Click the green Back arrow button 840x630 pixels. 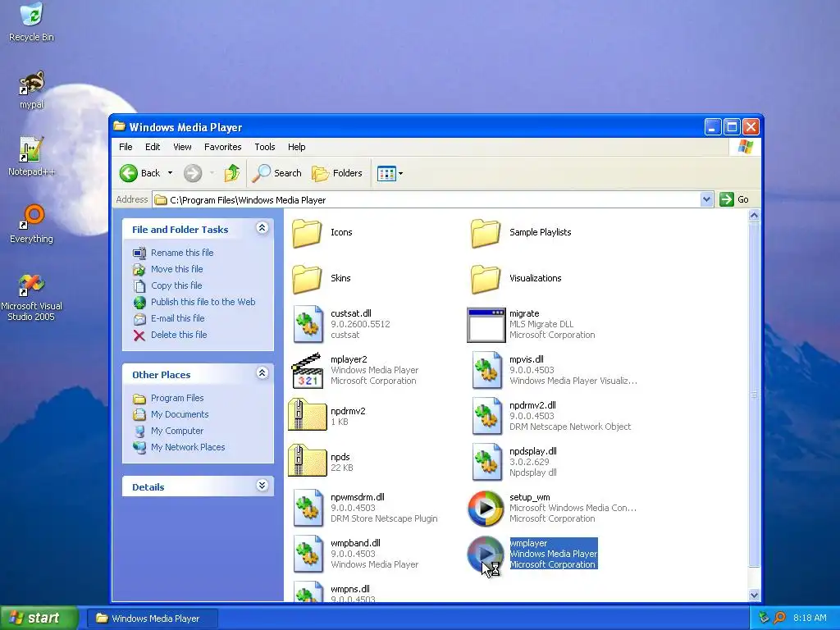(x=129, y=173)
